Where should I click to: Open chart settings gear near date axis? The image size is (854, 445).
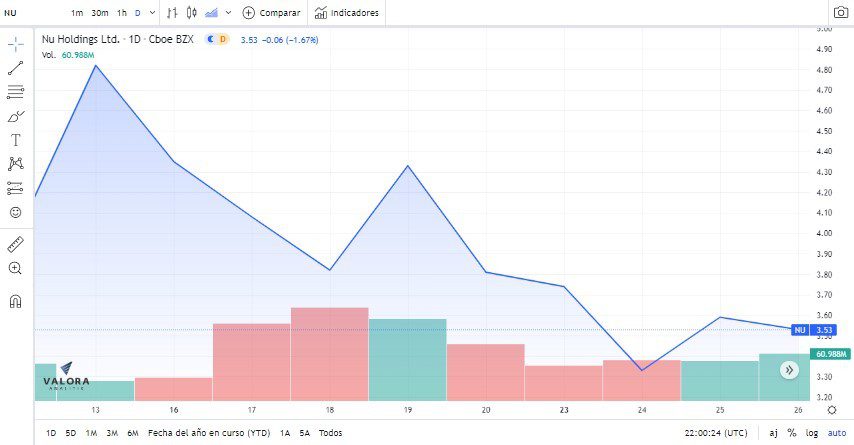coord(832,410)
